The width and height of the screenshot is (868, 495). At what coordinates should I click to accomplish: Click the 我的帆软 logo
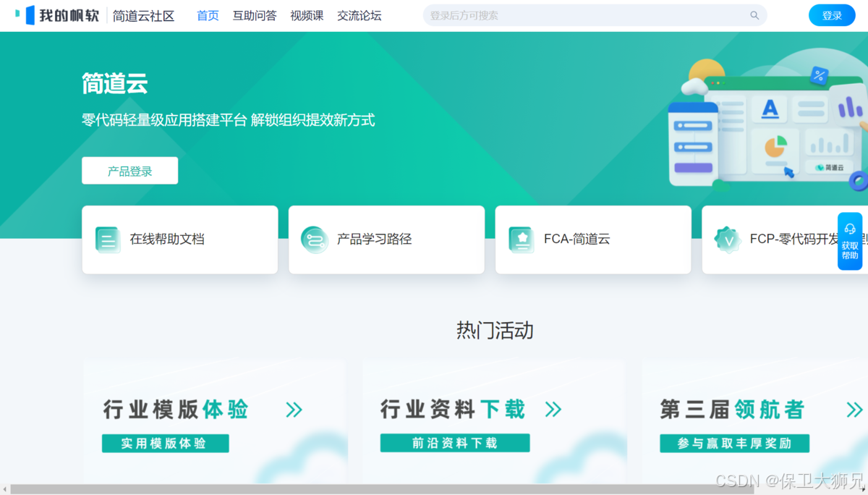coord(56,15)
